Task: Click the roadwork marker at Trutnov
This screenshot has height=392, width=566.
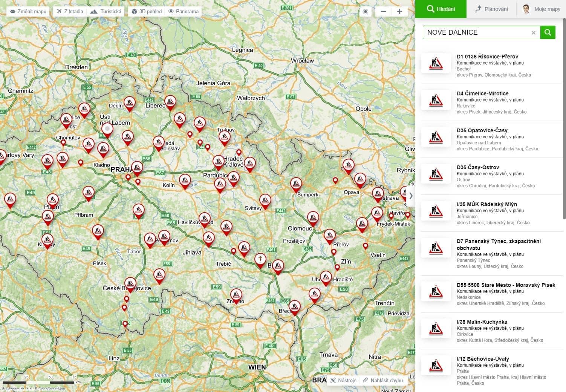Action: pos(225,138)
